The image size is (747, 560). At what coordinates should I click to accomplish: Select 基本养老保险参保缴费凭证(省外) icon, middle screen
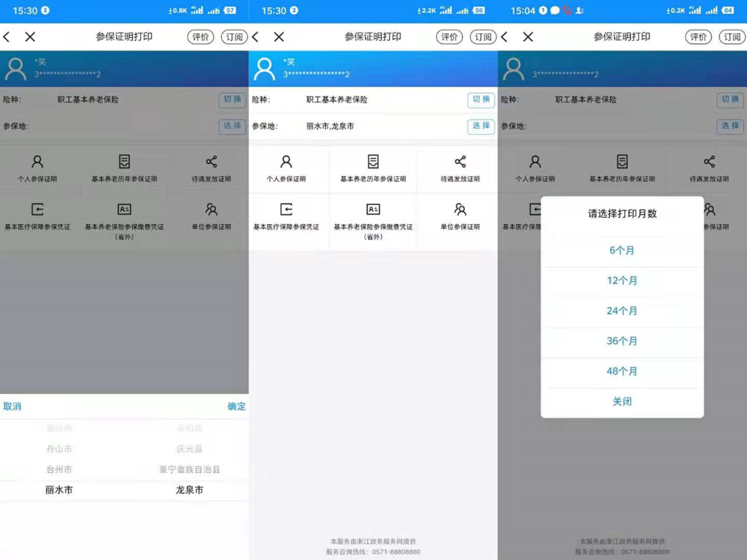point(373,210)
